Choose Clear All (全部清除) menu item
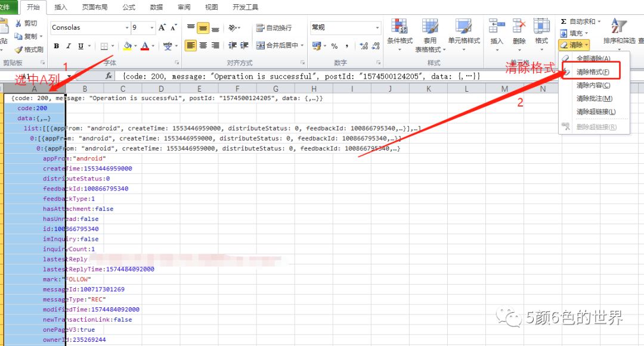The width and height of the screenshot is (644, 346). click(593, 58)
